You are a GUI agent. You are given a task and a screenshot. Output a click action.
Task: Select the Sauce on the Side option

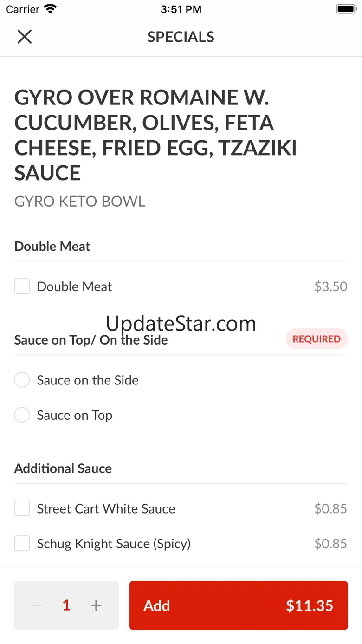coord(22,380)
